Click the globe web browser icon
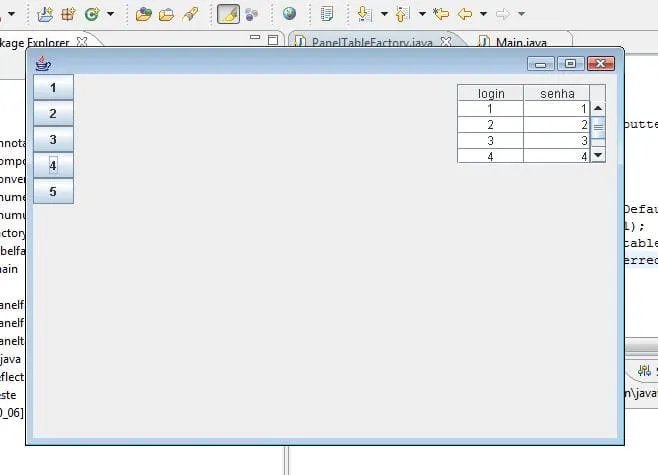Image resolution: width=658 pixels, height=475 pixels. tap(289, 14)
